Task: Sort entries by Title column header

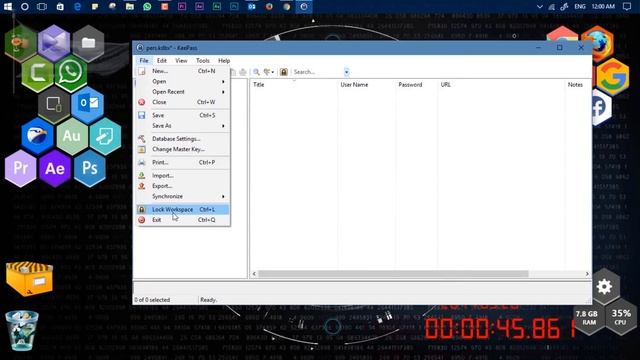Action: tap(293, 84)
